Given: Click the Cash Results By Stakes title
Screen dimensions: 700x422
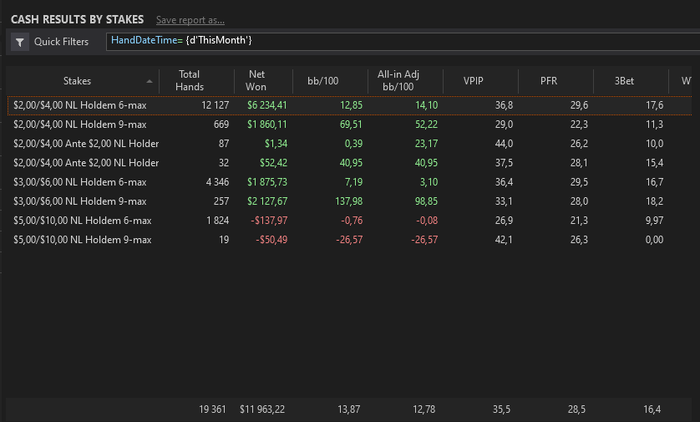Looking at the screenshot, I should pos(77,19).
